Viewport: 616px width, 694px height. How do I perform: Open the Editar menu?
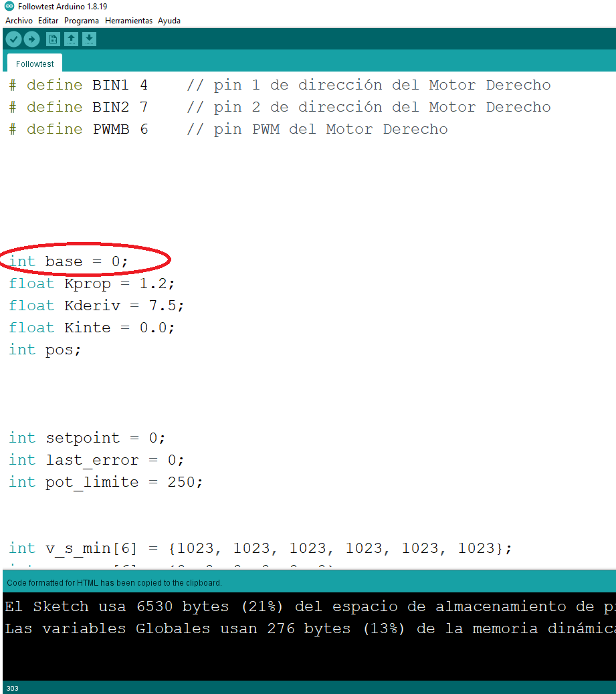[x=48, y=21]
